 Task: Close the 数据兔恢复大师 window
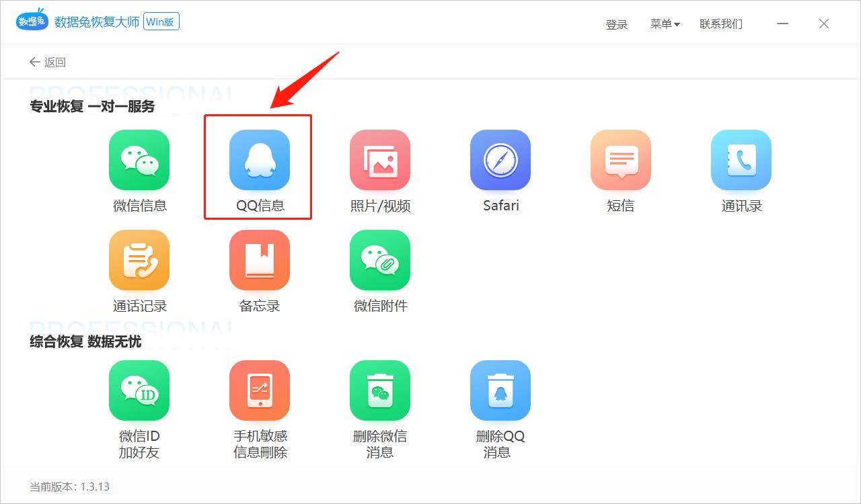(x=824, y=24)
